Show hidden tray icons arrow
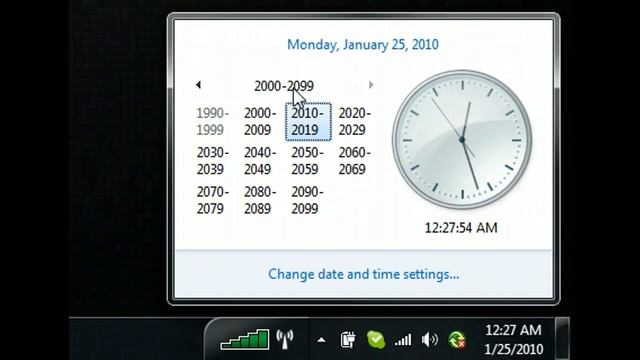 point(321,340)
